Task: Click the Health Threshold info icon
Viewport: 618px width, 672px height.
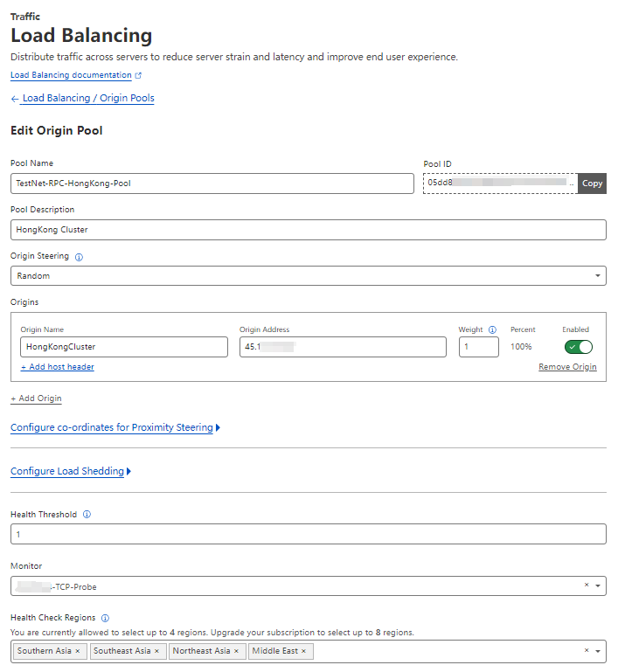Action: pyautogui.click(x=87, y=515)
